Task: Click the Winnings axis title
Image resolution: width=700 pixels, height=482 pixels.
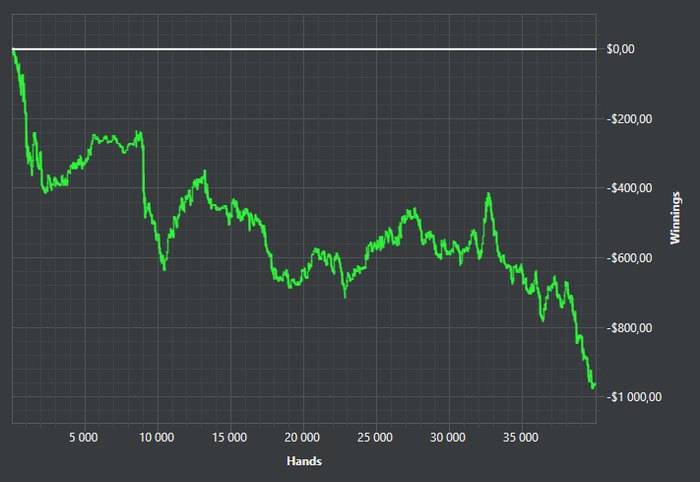Action: point(675,218)
